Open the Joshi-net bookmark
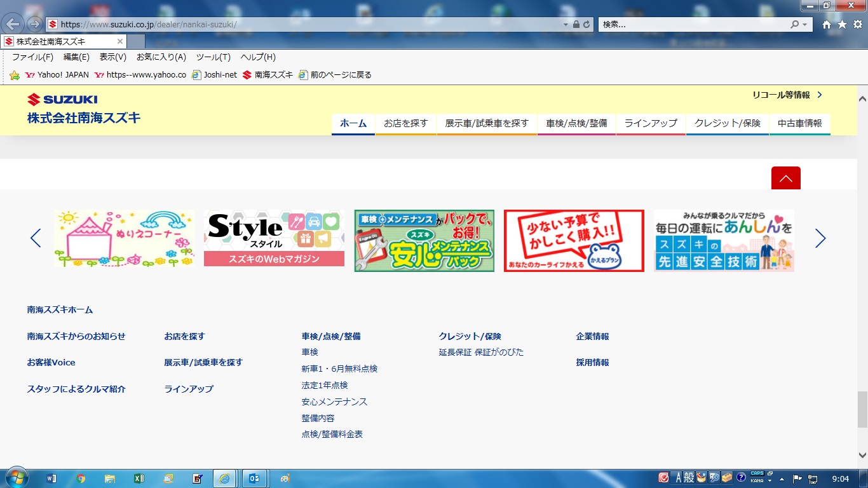The width and height of the screenshot is (868, 488). [214, 75]
